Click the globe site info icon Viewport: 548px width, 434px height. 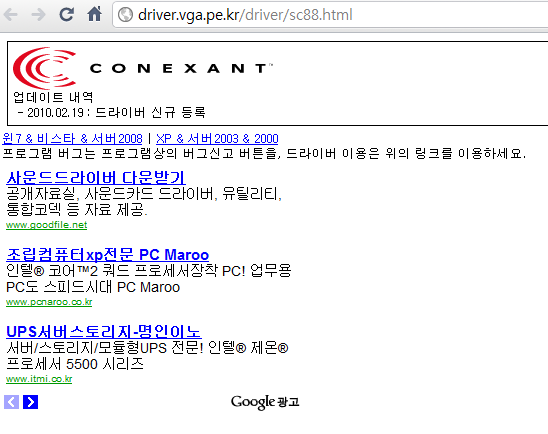tap(125, 15)
